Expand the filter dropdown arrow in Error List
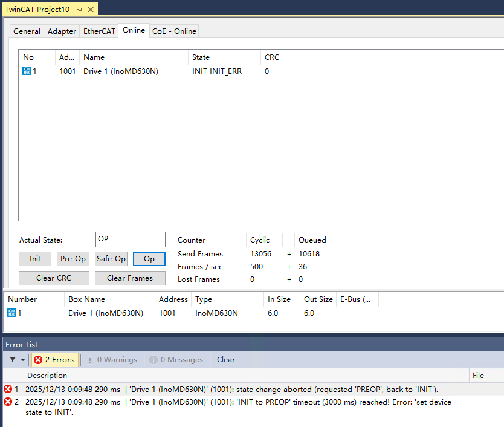 coord(23,360)
